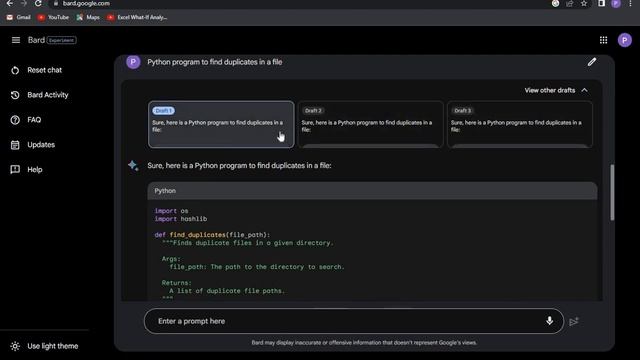Click the FAQ question mark icon
This screenshot has height=360, width=640.
tap(15, 120)
